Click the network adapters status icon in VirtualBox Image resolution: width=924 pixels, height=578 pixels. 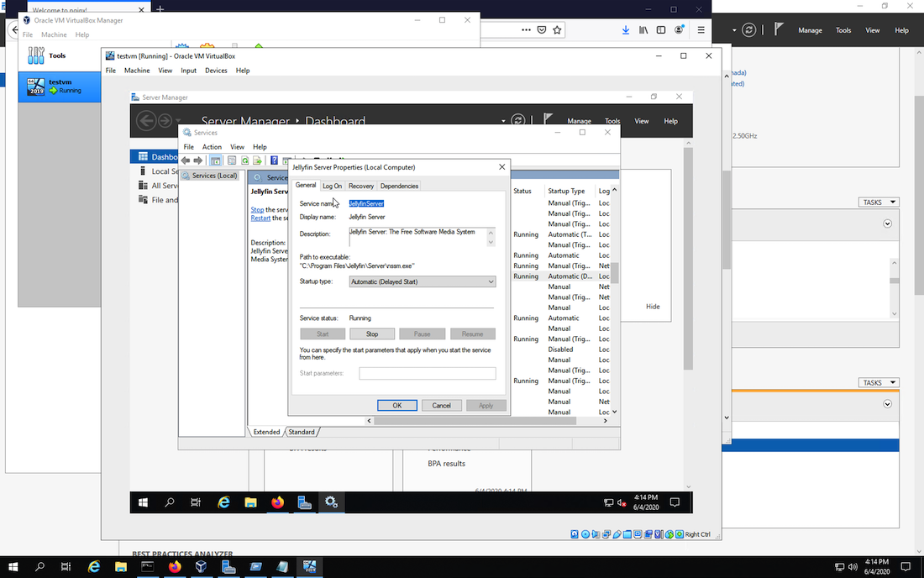606,533
